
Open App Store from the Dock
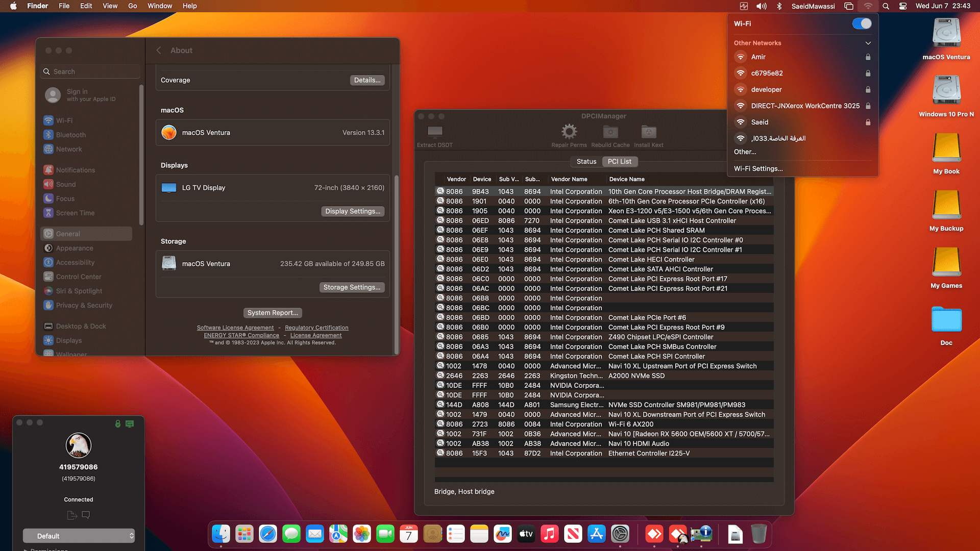(597, 534)
